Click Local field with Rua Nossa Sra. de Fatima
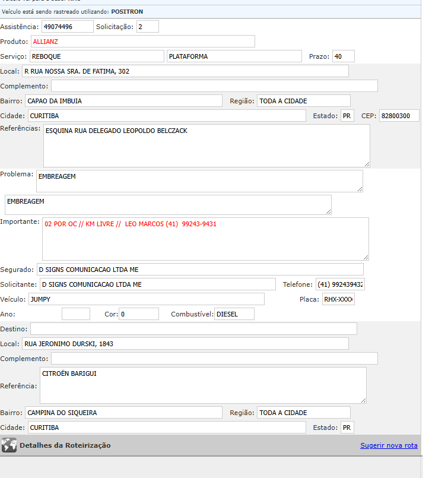The height and width of the screenshot is (478, 448). 185,71
